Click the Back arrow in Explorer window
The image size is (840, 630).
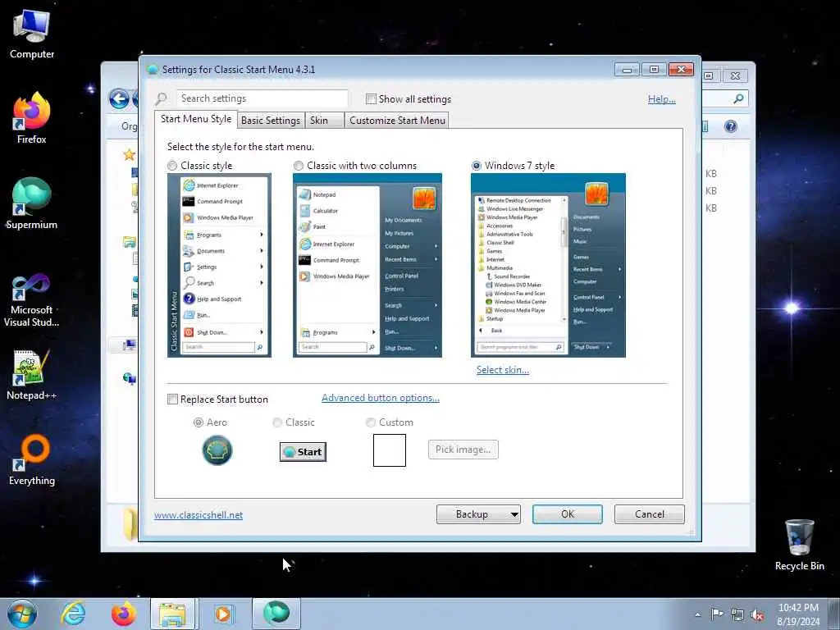[x=119, y=98]
